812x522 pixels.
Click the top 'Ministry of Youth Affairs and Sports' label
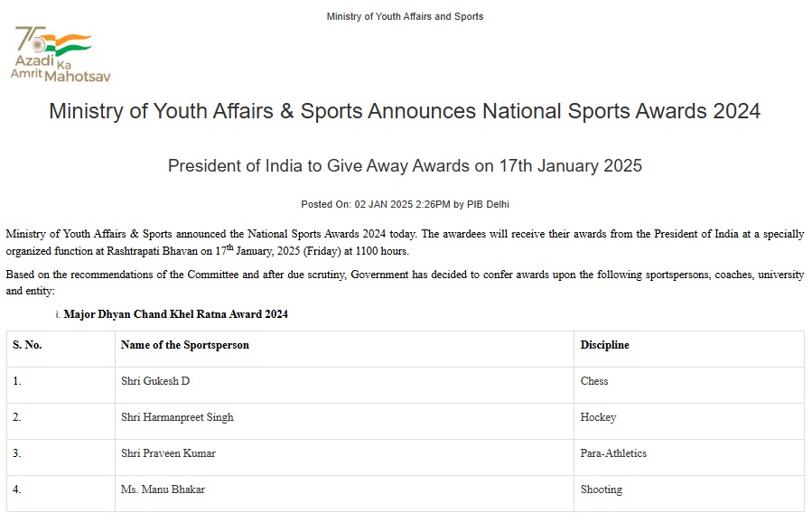(x=405, y=17)
